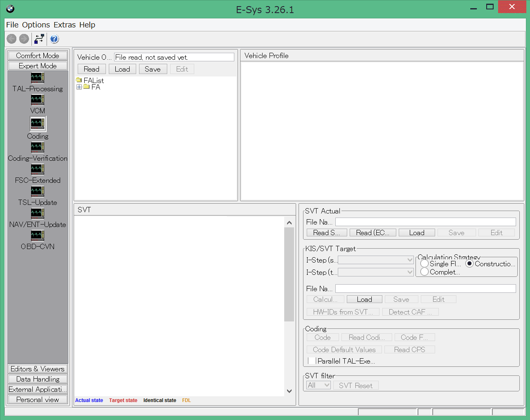Open the File menu
This screenshot has height=420, width=530.
[12, 25]
